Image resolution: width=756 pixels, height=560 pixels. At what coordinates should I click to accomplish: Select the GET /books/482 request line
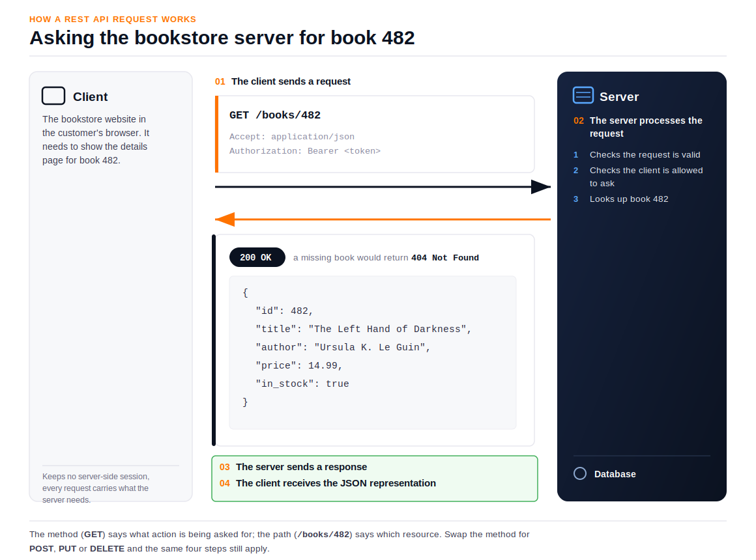(275, 115)
